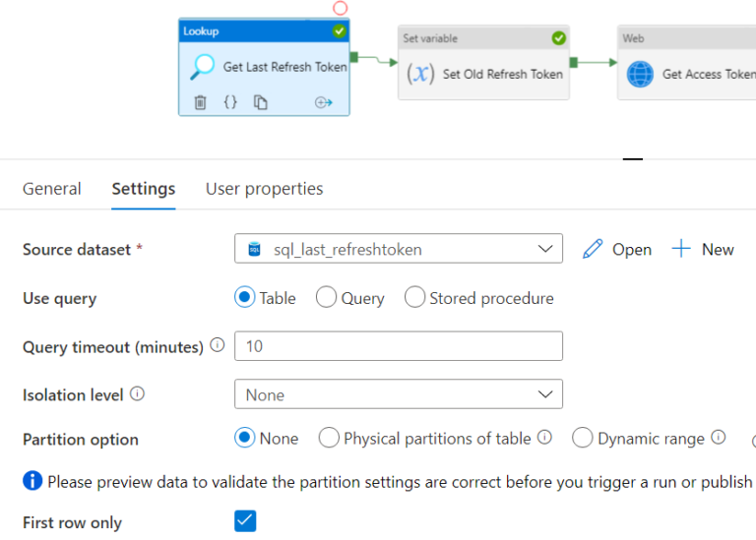Open the selected source dataset
756x540 pixels.
click(x=617, y=249)
